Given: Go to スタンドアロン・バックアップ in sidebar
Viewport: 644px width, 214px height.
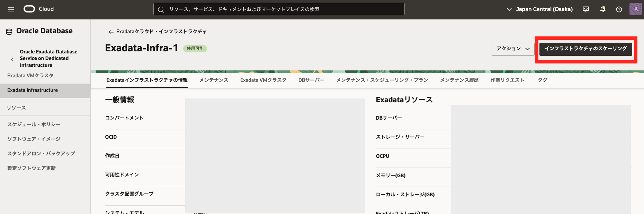Looking at the screenshot, I should pos(41,154).
